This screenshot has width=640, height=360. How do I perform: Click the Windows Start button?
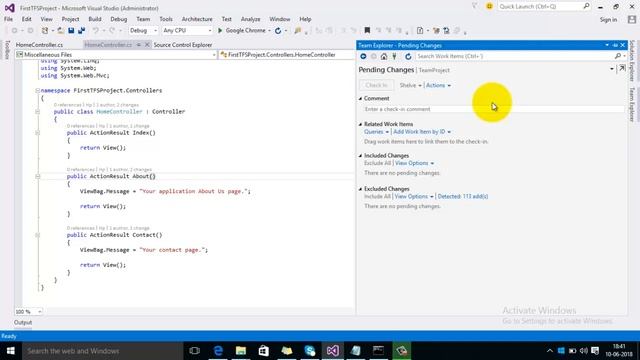tap(11, 351)
